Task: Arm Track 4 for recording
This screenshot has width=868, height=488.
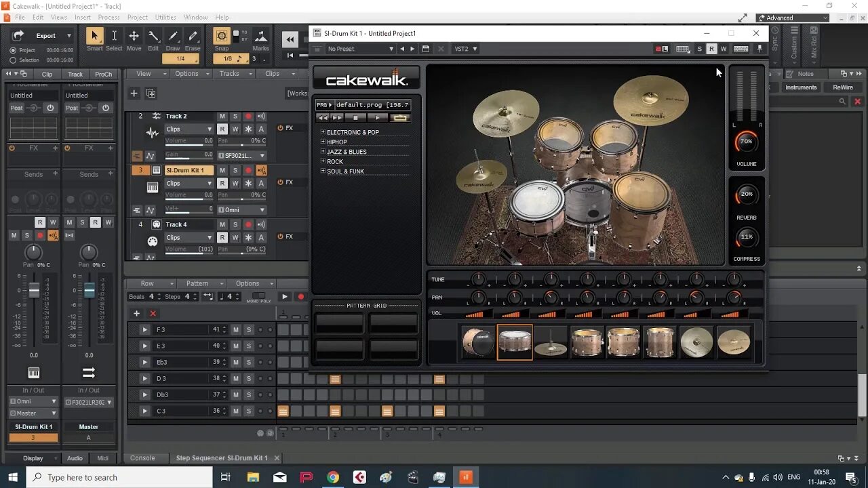Action: 248,224
